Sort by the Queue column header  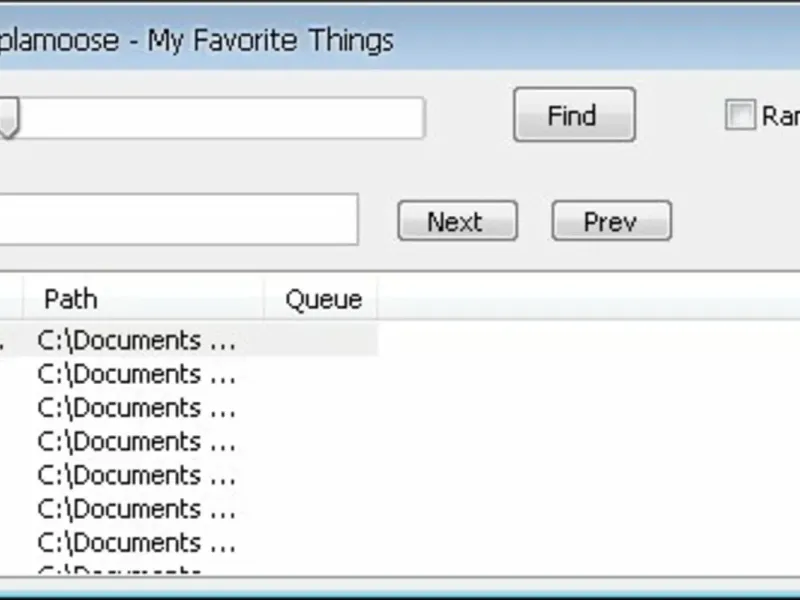322,299
